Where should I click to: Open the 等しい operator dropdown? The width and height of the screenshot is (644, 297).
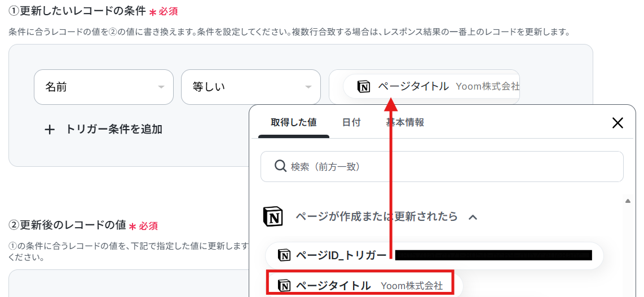point(250,87)
